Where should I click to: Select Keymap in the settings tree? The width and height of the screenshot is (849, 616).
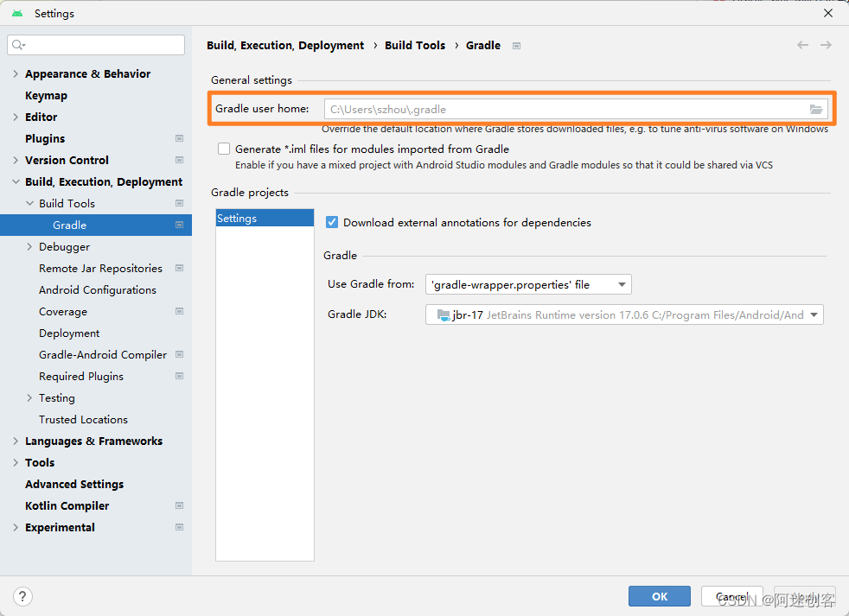[x=46, y=95]
